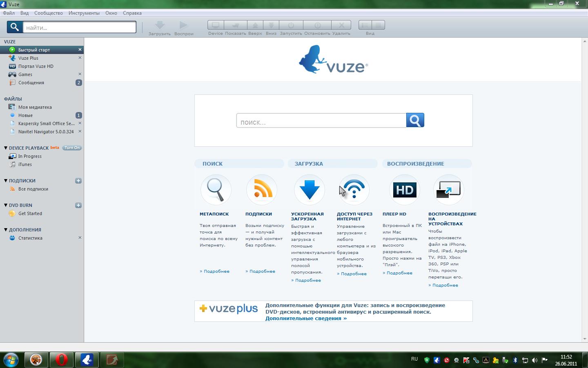
Task: Click the Device toolbar button
Action: [x=216, y=25]
